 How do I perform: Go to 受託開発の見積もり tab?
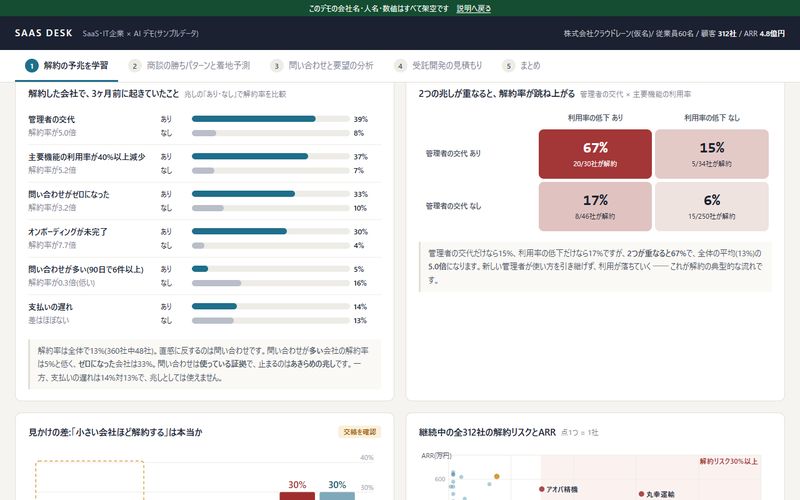coord(438,65)
